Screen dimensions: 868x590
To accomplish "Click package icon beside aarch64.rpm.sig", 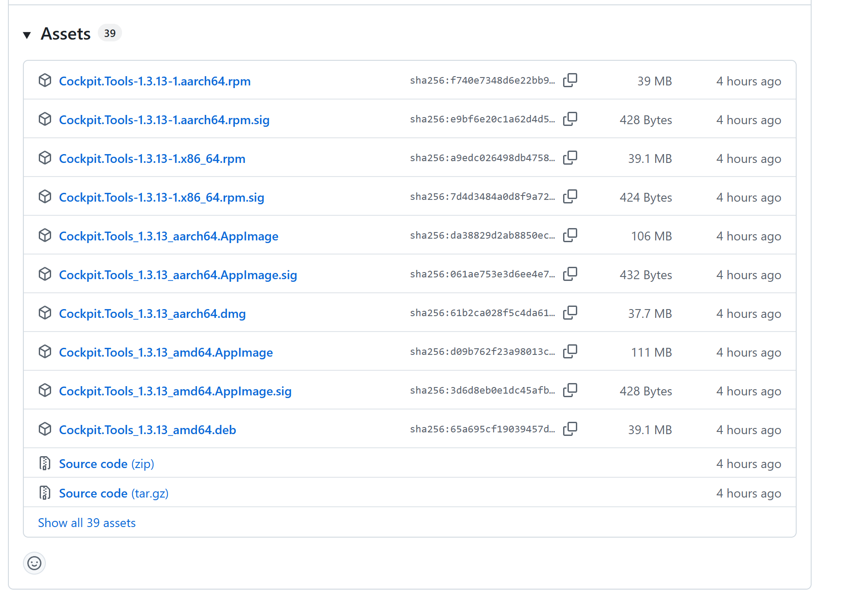I will pyautogui.click(x=45, y=119).
